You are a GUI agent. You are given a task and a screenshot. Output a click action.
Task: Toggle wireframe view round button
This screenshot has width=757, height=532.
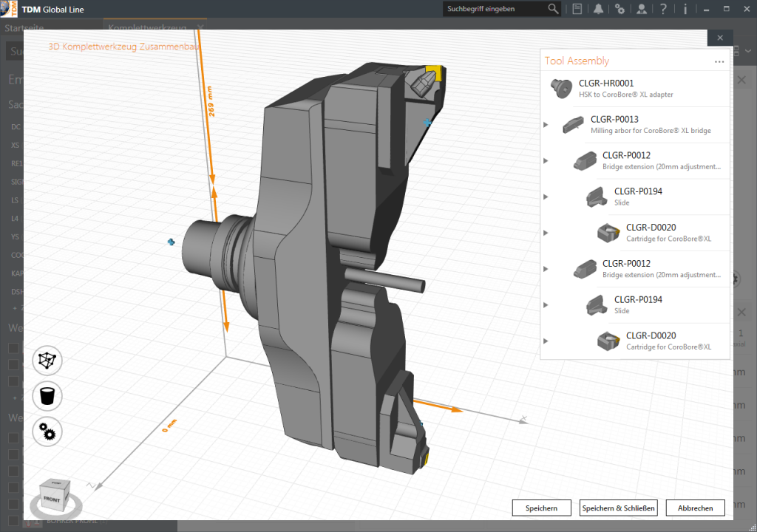tap(47, 361)
